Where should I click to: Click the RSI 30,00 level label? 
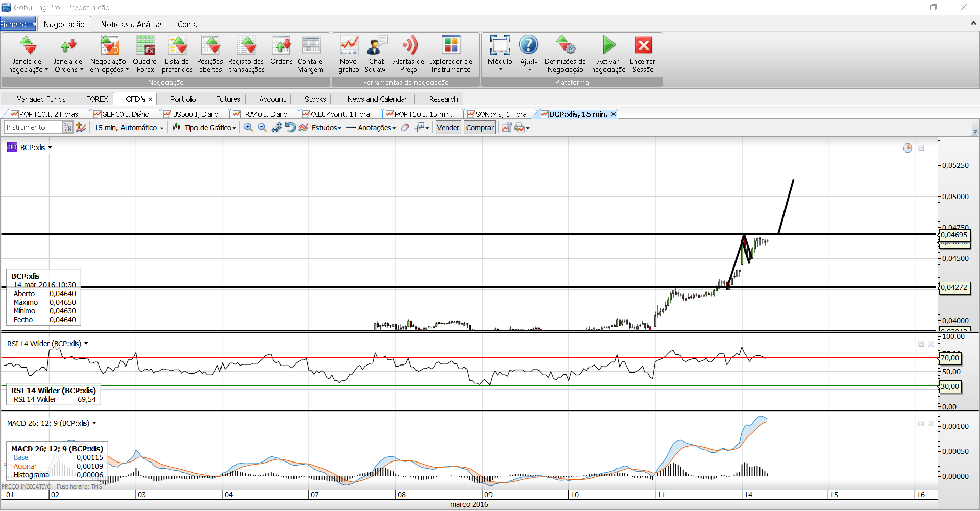point(950,387)
